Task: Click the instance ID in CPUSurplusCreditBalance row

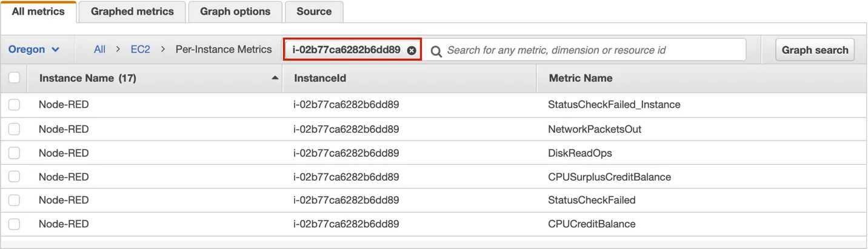Action: [346, 177]
